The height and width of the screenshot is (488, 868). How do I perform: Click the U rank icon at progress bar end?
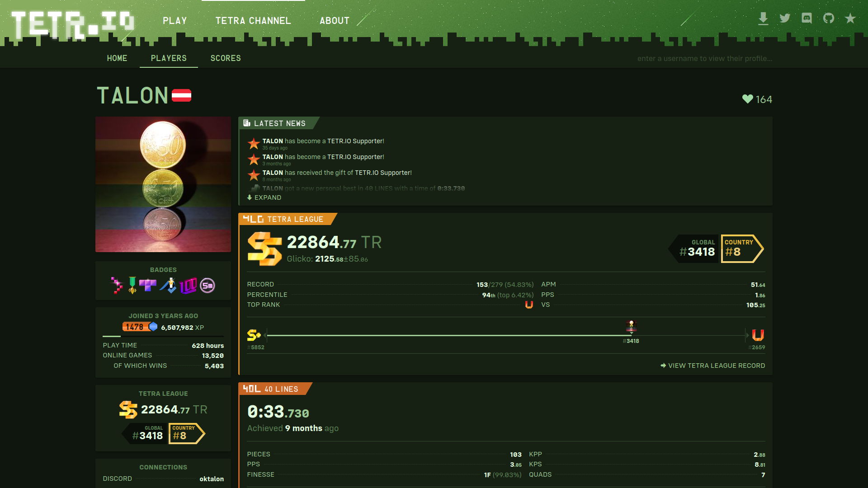(x=758, y=335)
